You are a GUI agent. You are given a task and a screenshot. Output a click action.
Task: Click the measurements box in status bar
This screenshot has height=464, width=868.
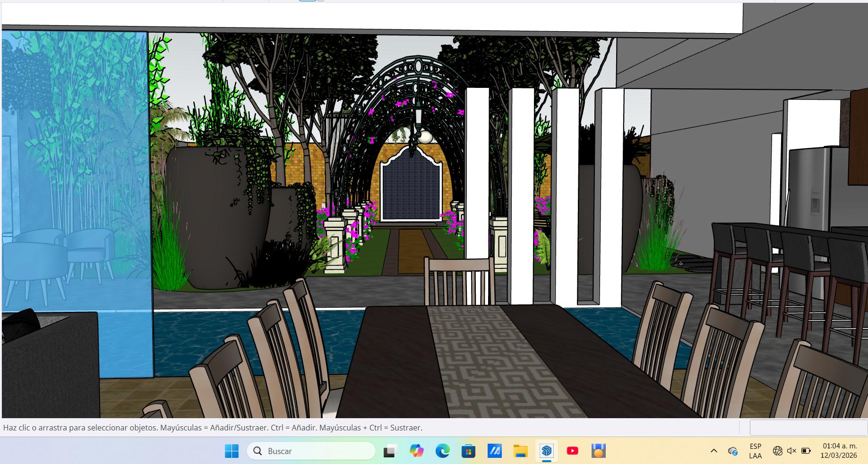[x=808, y=428]
